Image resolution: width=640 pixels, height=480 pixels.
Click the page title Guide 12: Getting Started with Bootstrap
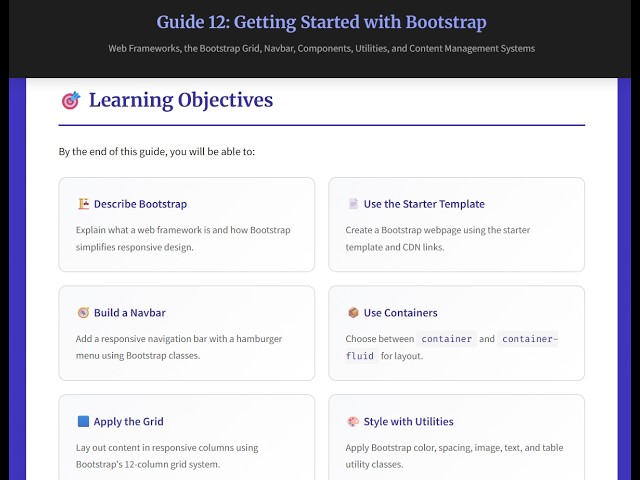pos(322,22)
